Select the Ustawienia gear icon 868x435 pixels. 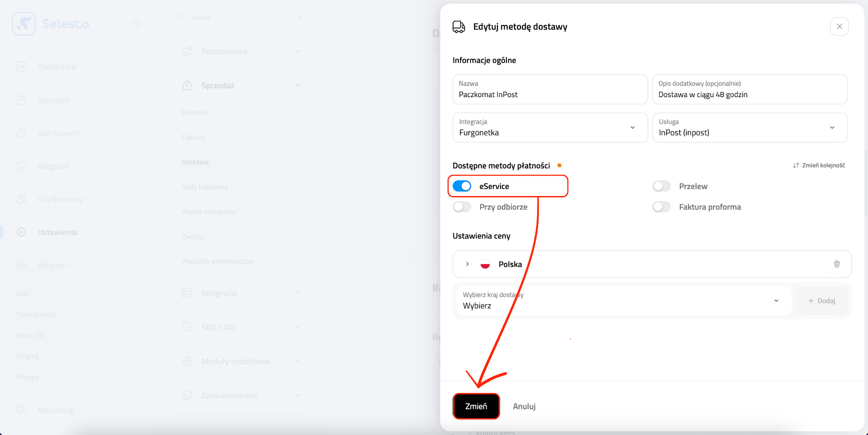21,232
